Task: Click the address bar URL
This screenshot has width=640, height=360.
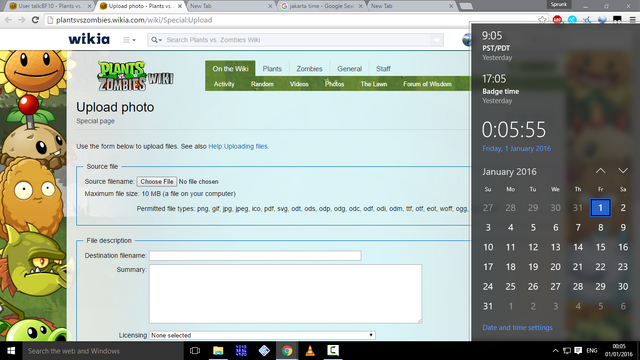Action: 134,20
